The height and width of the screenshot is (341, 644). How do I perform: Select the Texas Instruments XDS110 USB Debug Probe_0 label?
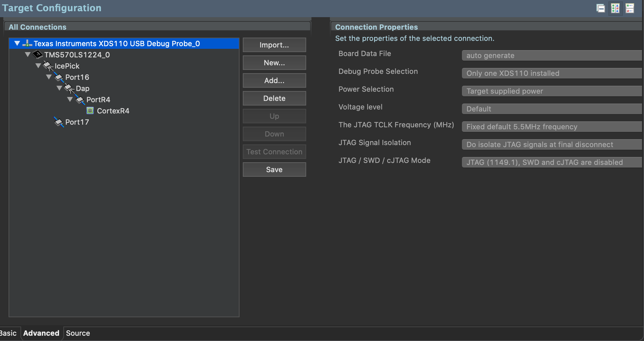click(117, 44)
